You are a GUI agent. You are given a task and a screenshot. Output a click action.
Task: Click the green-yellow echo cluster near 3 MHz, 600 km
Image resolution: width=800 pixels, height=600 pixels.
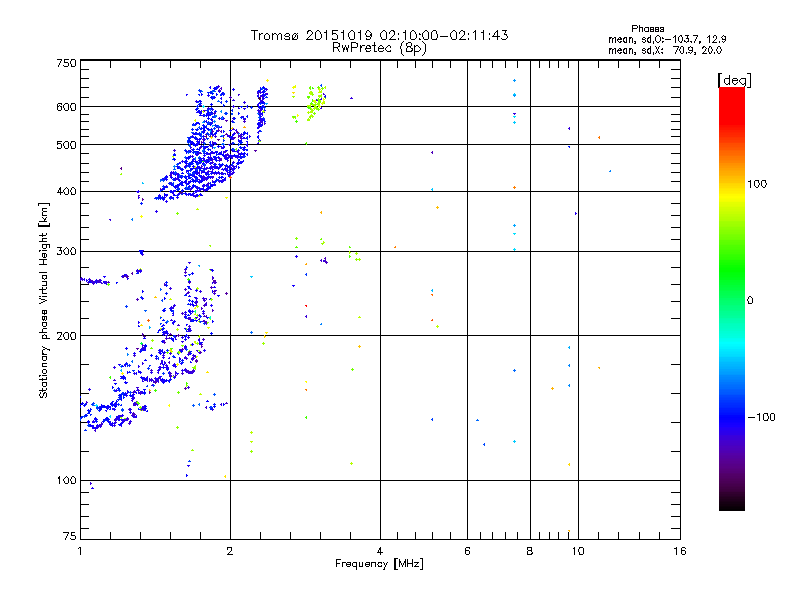pyautogui.click(x=316, y=102)
